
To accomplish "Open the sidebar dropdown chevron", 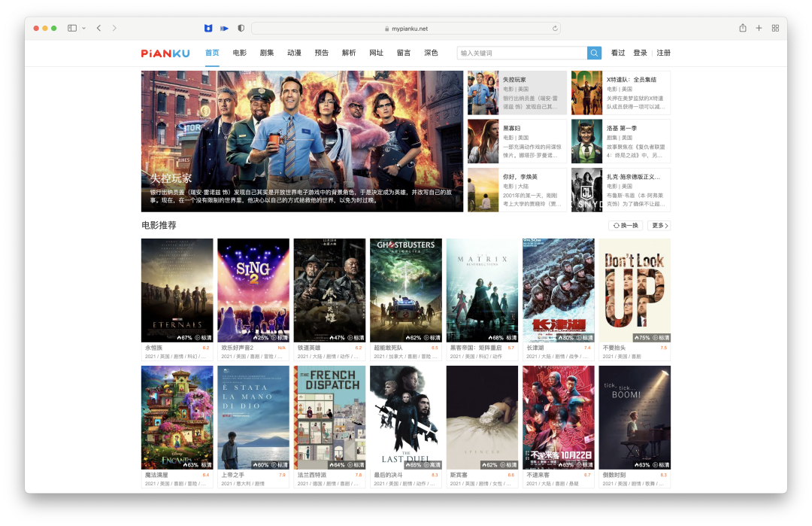I will (x=84, y=28).
